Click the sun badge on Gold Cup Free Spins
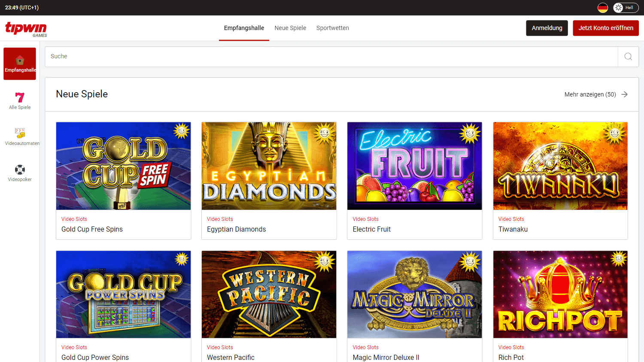Screen dimensions: 644x362 tap(182, 131)
